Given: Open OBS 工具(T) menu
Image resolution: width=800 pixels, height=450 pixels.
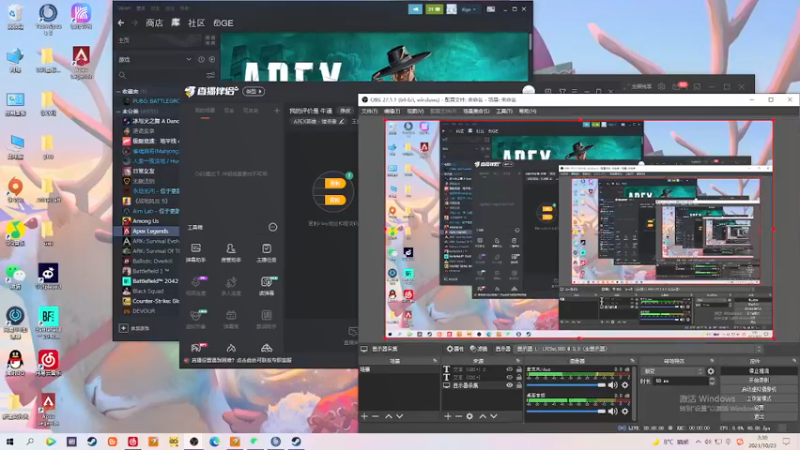Looking at the screenshot, I should 504,111.
